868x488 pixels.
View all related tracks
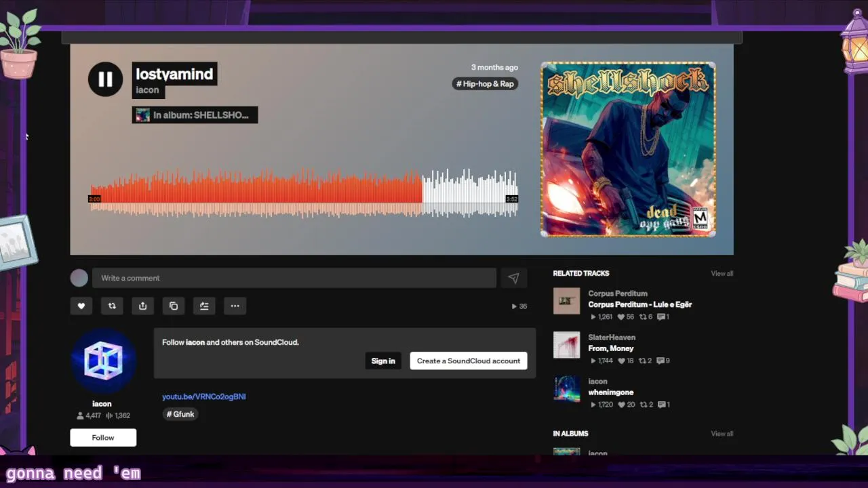(722, 274)
